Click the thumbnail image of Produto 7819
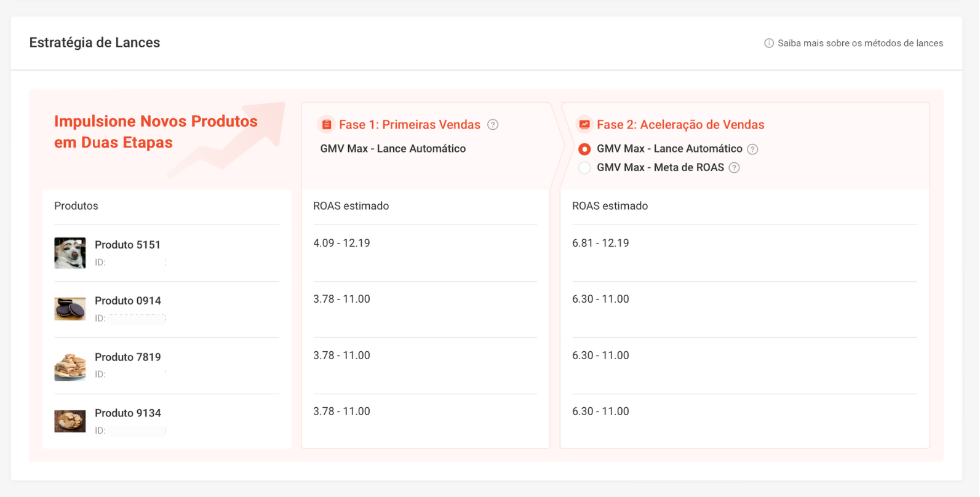Viewport: 980px width, 497px height. click(70, 365)
